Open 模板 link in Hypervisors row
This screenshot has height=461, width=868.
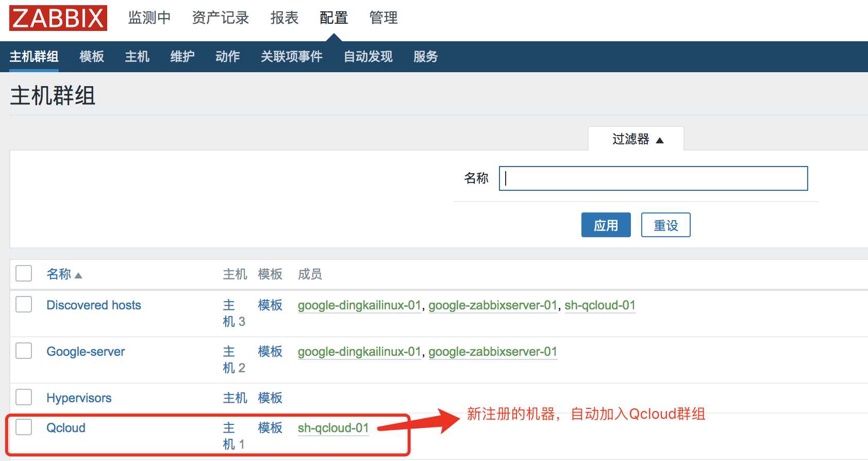(x=270, y=398)
